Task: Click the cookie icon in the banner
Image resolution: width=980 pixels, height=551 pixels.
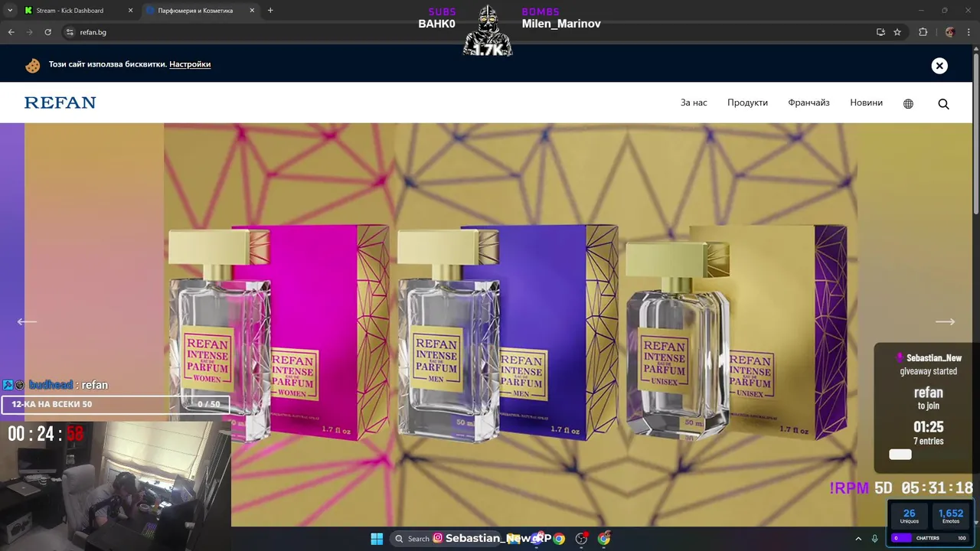Action: (x=32, y=66)
